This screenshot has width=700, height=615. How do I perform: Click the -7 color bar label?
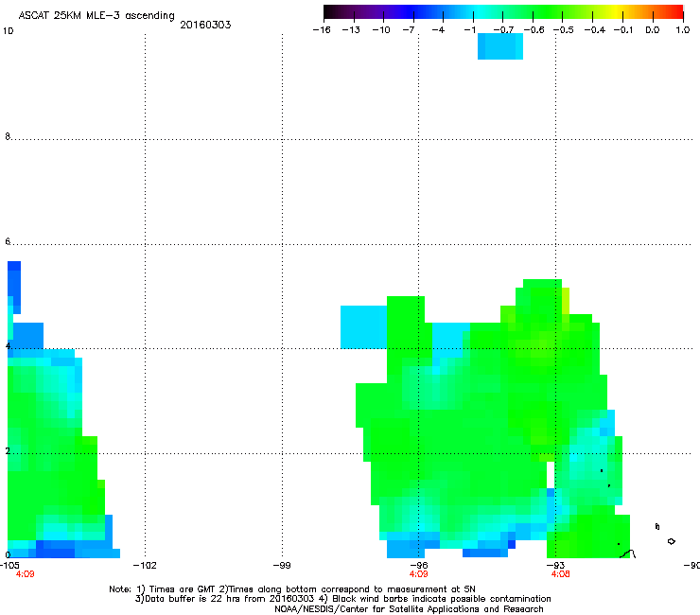pyautogui.click(x=408, y=30)
